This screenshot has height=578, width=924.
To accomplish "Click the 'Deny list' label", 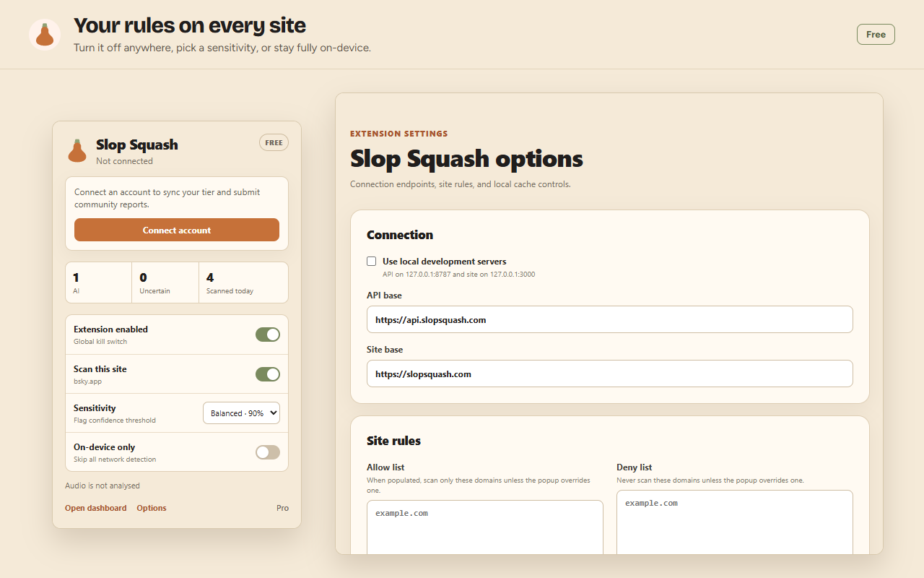I will click(635, 467).
